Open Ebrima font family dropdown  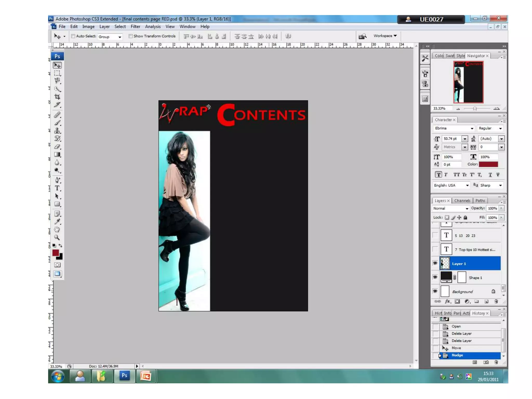coord(454,128)
